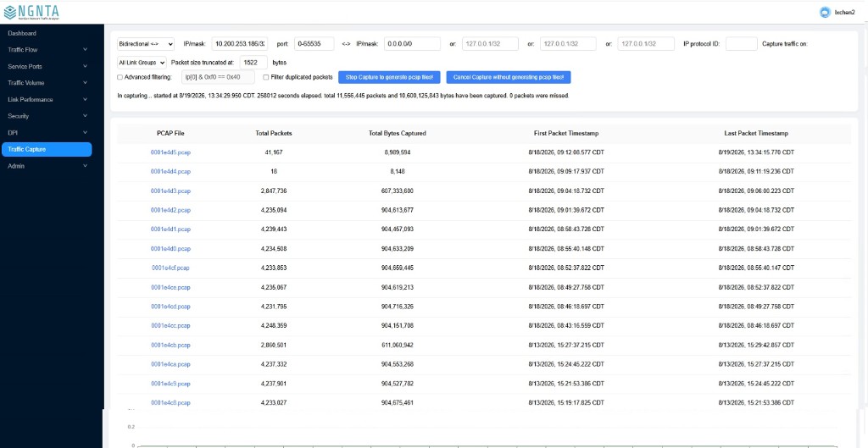Open the 0001e4d3.pcap link
Image resolution: width=868 pixels, height=448 pixels.
170,191
